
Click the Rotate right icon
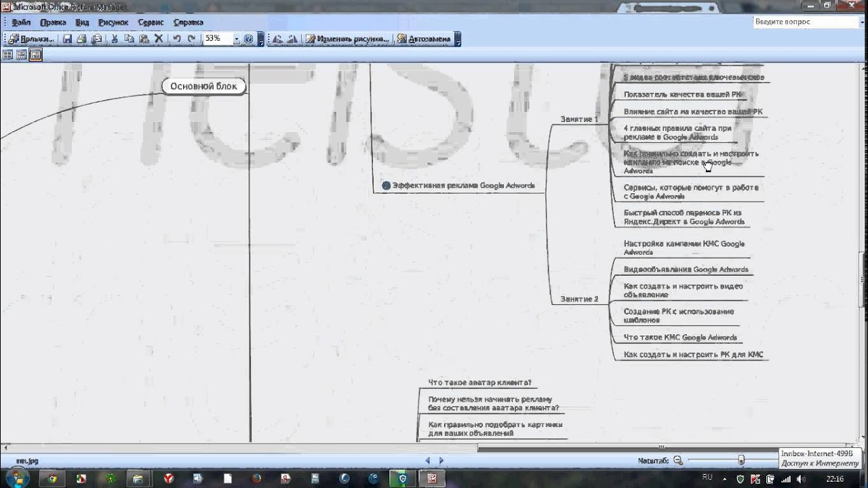pos(292,39)
